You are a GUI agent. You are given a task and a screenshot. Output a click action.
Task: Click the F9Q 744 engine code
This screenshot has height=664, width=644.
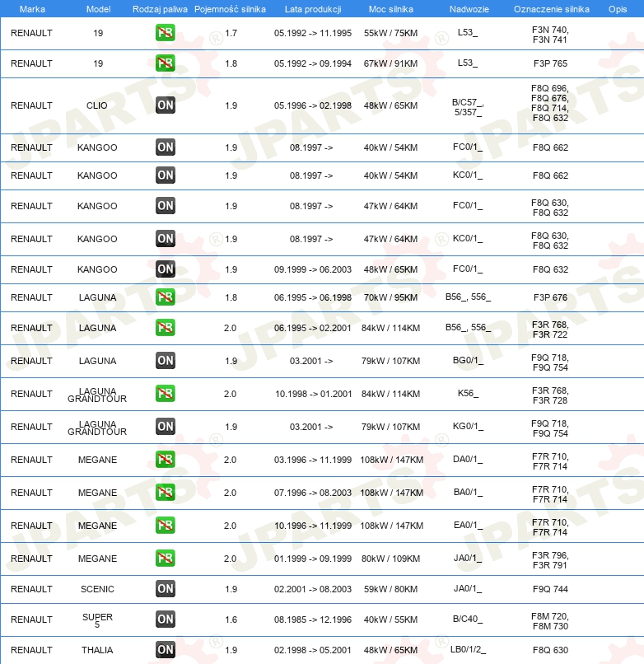point(550,589)
